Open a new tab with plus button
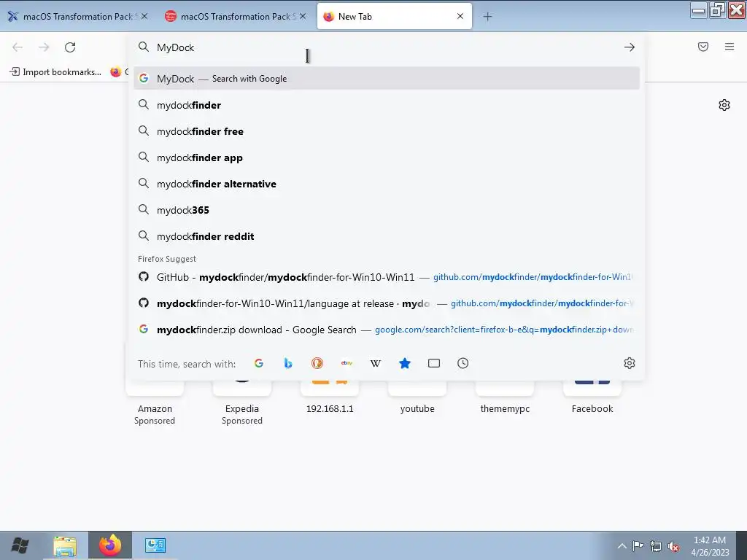Screen dimensions: 747x560 pyautogui.click(x=487, y=17)
